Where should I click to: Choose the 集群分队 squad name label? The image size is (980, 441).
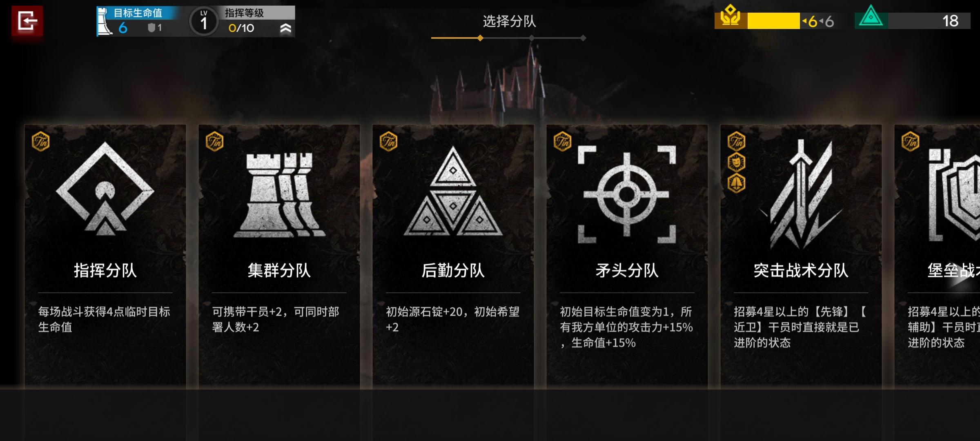click(x=279, y=270)
